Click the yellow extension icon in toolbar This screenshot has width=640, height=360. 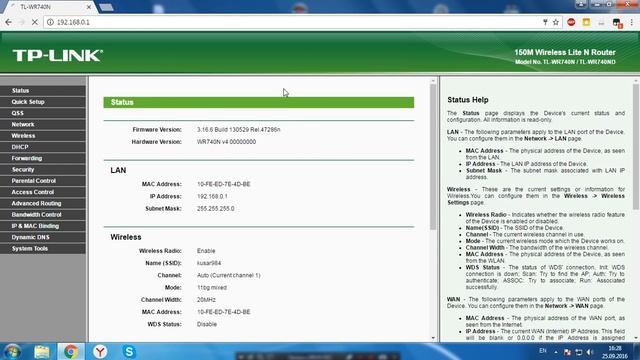tap(586, 22)
